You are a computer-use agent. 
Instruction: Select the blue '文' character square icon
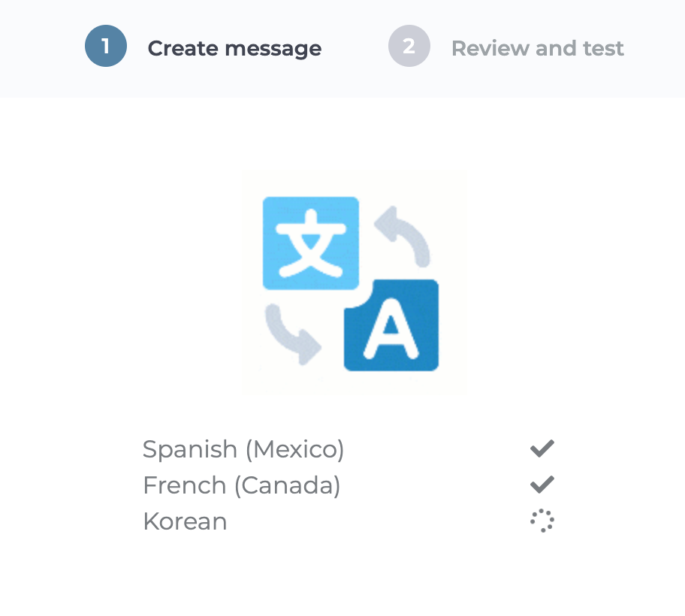click(x=310, y=243)
